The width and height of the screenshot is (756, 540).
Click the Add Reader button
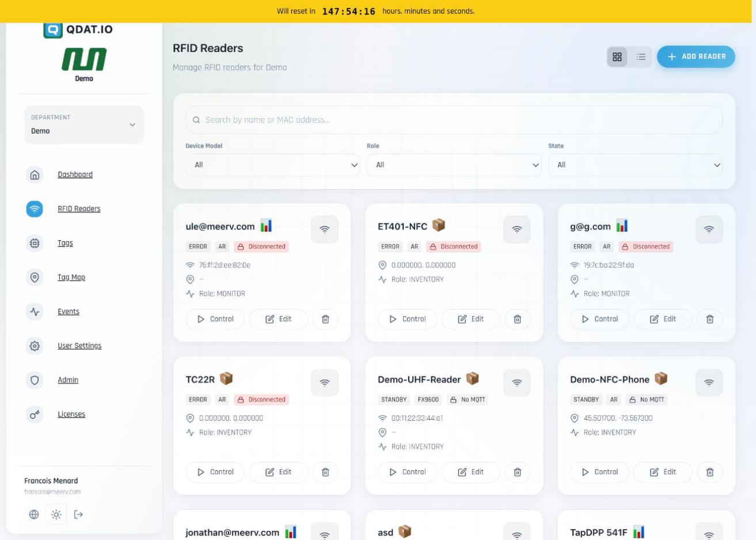coord(696,56)
